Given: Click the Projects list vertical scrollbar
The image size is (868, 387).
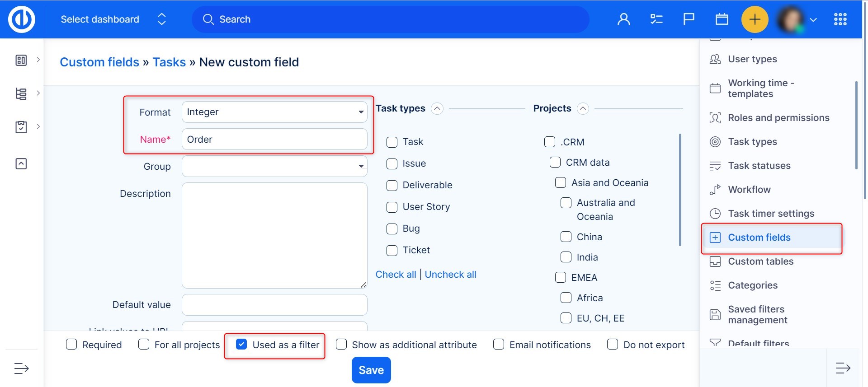Looking at the screenshot, I should (680, 190).
